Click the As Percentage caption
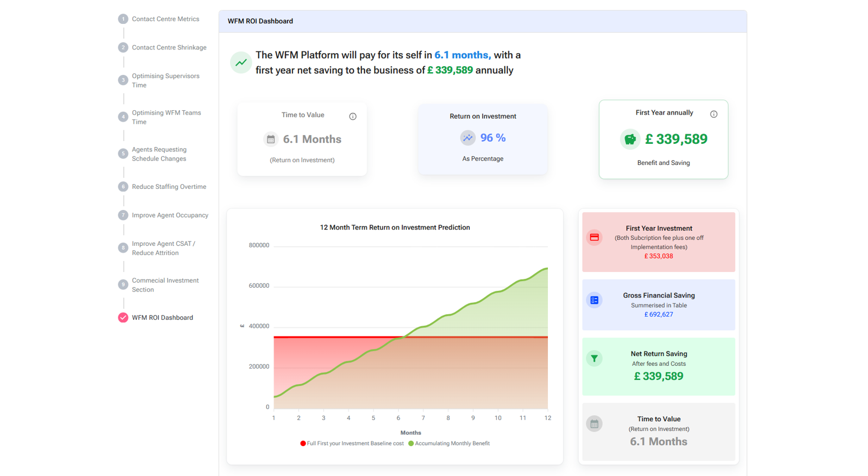Screen dimensions: 868x476 pyautogui.click(x=483, y=158)
